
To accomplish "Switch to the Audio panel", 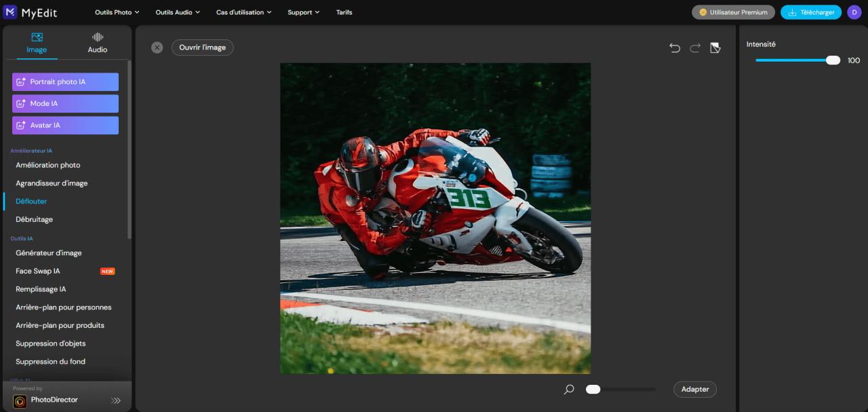I will click(x=97, y=43).
